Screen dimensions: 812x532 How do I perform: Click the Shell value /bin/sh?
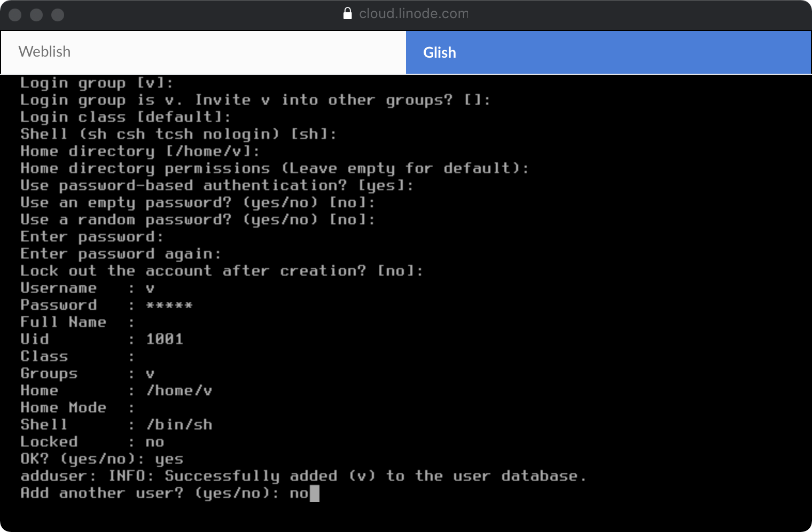(179, 425)
